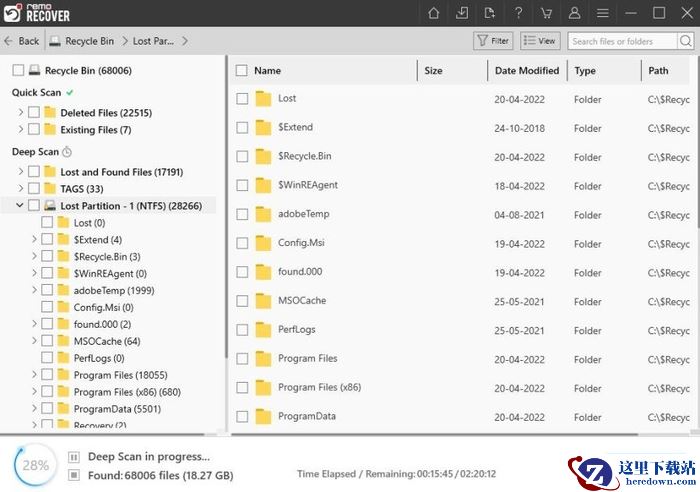This screenshot has width=700, height=492.
Task: Sort by the Type column header
Action: coord(585,71)
